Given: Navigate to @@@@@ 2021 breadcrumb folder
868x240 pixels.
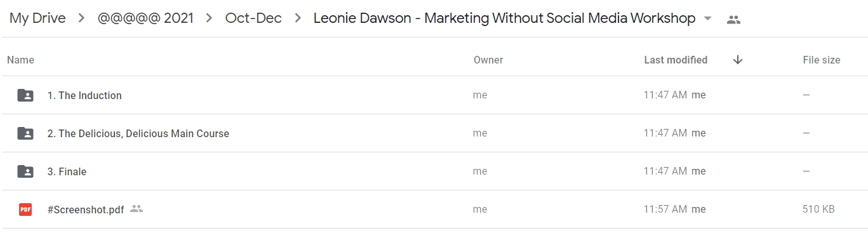Looking at the screenshot, I should click(x=145, y=18).
